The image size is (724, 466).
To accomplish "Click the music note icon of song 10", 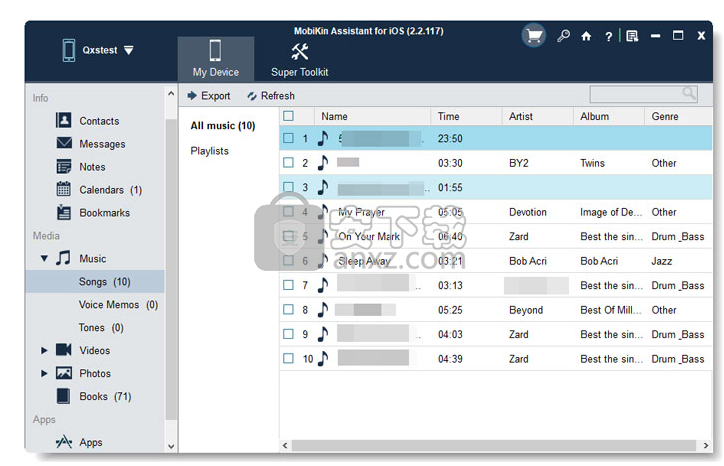I will pos(323,358).
